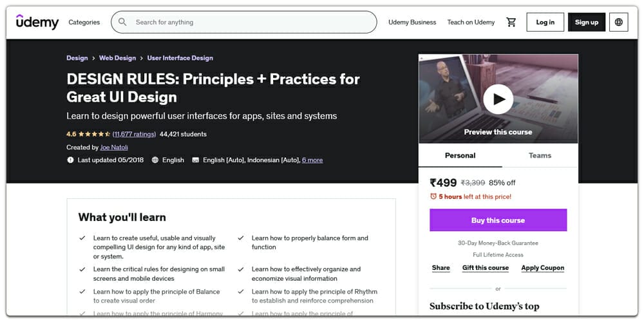Click the 85% off discount text
The height and width of the screenshot is (322, 644).
(x=502, y=183)
